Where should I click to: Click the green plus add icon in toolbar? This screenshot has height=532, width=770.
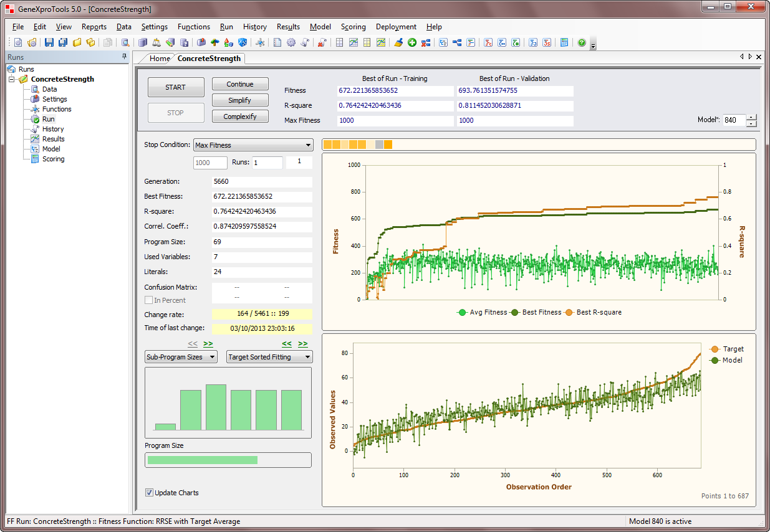pos(412,43)
